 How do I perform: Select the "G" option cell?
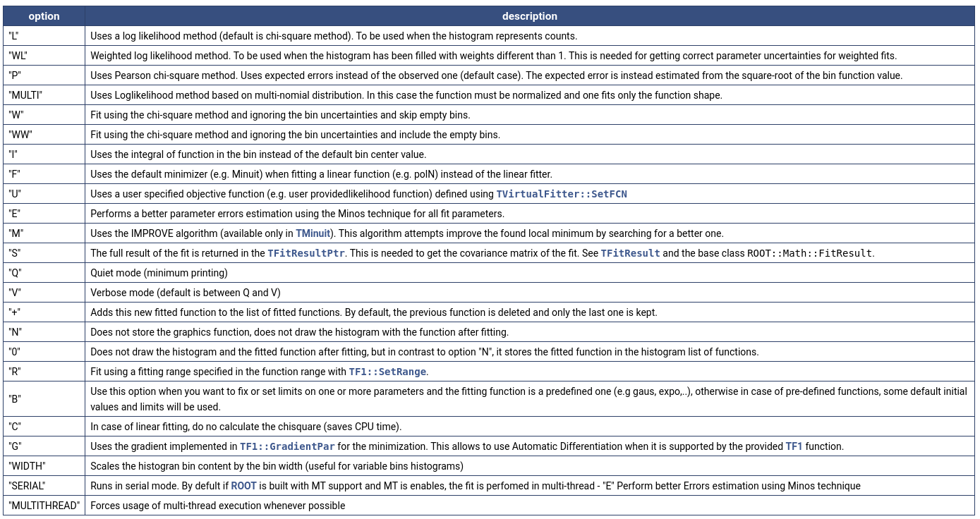pyautogui.click(x=44, y=446)
